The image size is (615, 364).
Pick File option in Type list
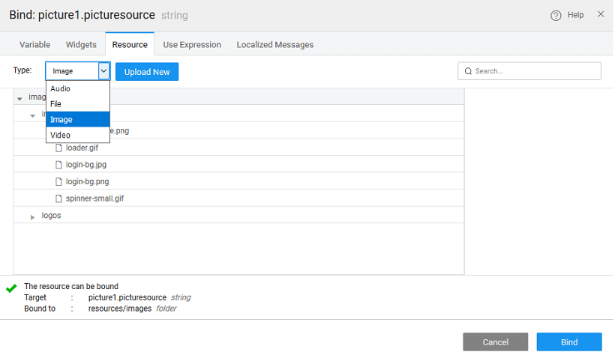(x=56, y=104)
